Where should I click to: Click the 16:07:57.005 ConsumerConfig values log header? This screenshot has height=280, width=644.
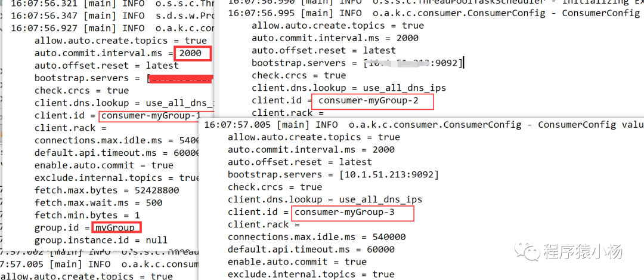pyautogui.click(x=424, y=125)
